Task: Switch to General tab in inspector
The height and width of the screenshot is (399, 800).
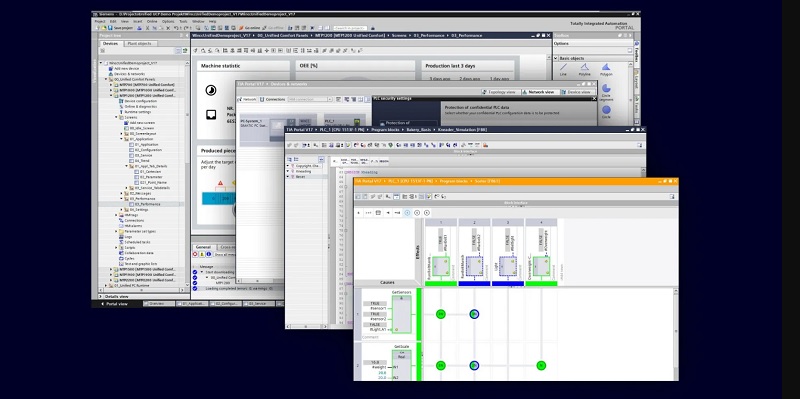Action: [x=203, y=247]
